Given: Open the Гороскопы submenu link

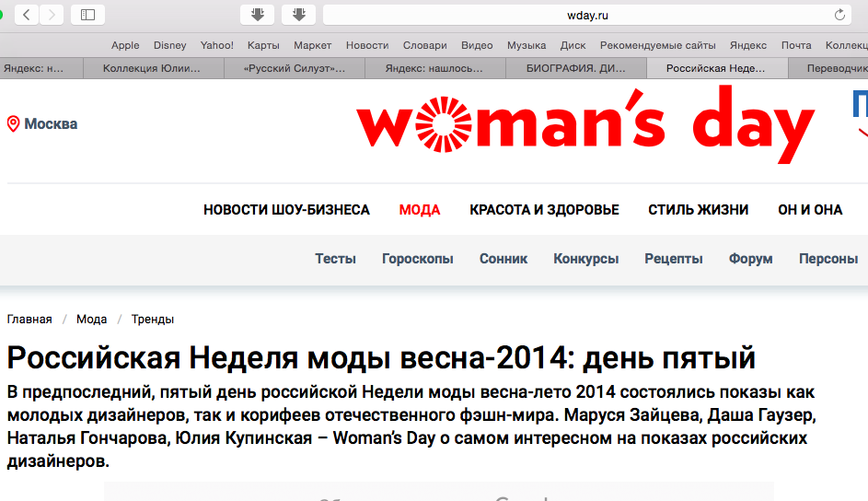Looking at the screenshot, I should 417,259.
